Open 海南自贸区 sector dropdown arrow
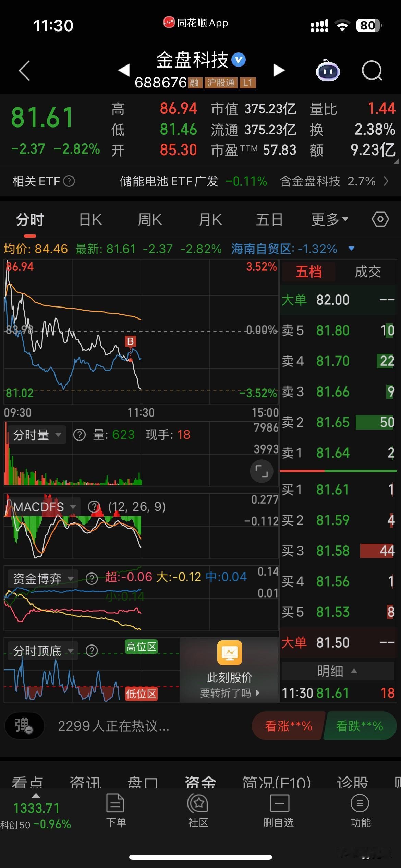401x868 pixels. (x=351, y=249)
